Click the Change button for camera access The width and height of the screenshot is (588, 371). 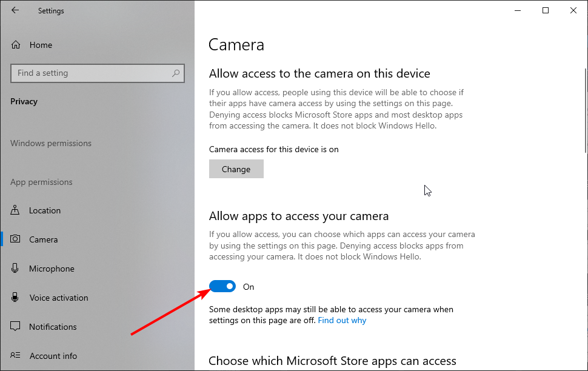(236, 169)
